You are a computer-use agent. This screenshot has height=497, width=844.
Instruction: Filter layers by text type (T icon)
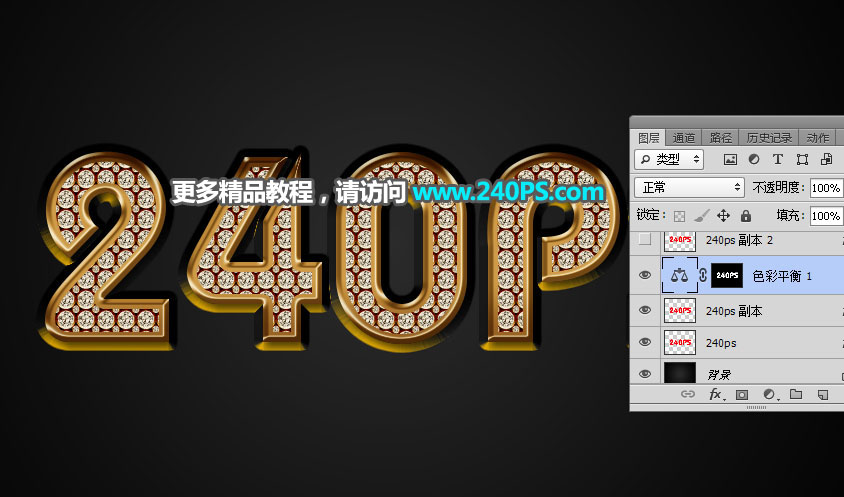click(778, 159)
